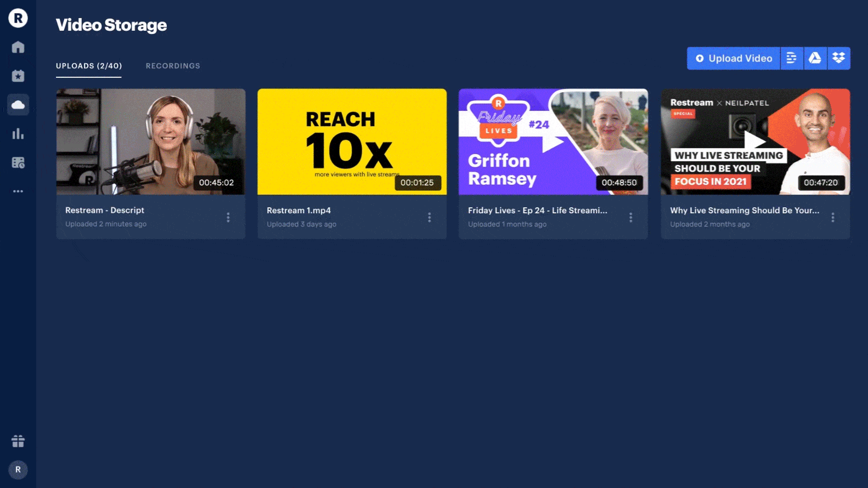Switch to the Uploads (2/40) tab

point(89,66)
